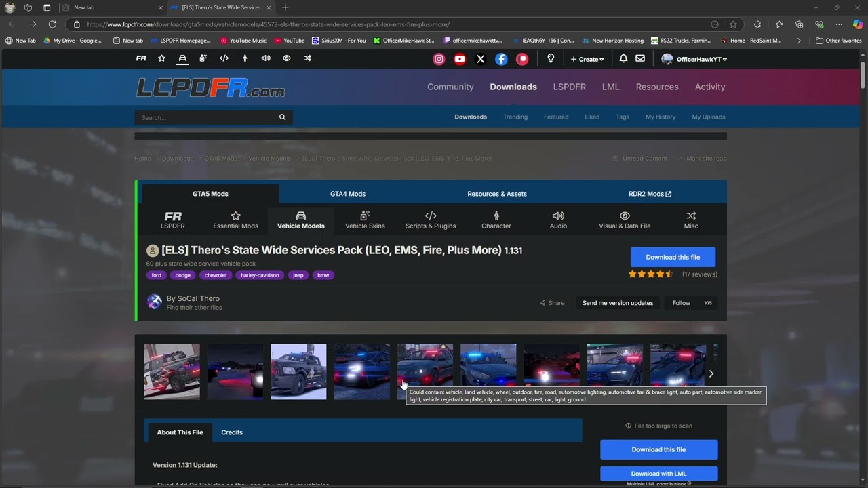868x488 pixels.
Task: Click Unread Content link
Action: [x=639, y=159]
